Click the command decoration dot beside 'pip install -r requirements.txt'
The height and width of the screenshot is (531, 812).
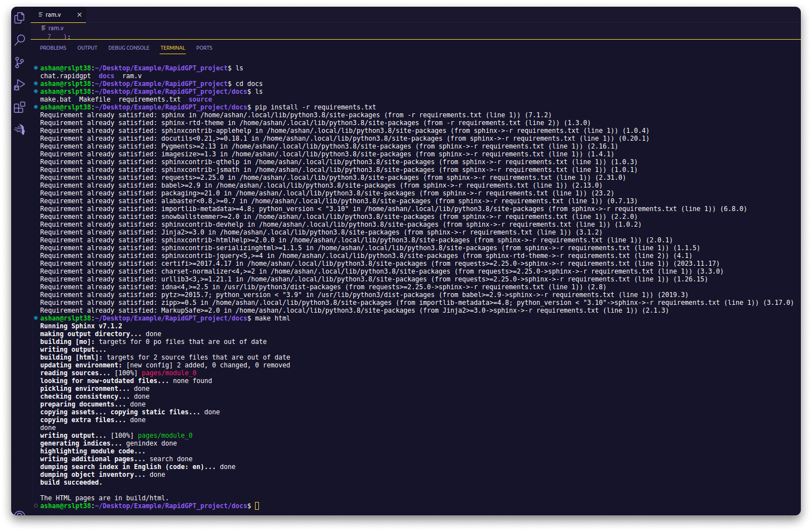click(x=36, y=107)
